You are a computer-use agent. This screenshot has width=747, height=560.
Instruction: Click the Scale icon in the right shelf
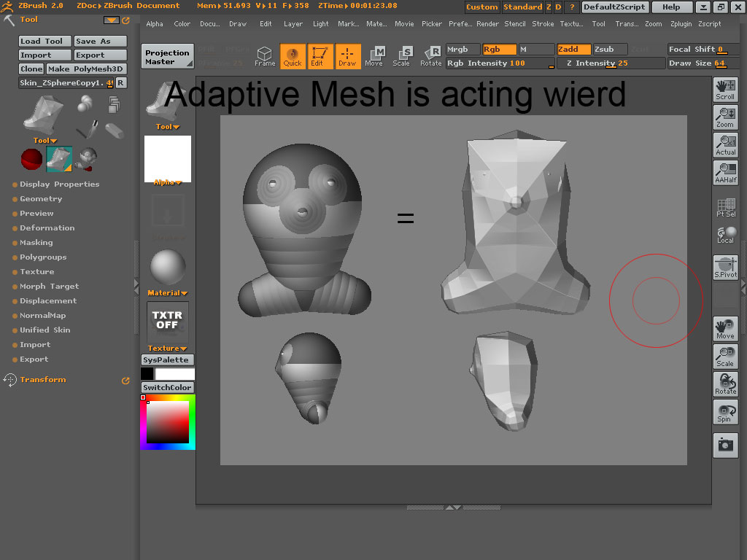pos(725,356)
